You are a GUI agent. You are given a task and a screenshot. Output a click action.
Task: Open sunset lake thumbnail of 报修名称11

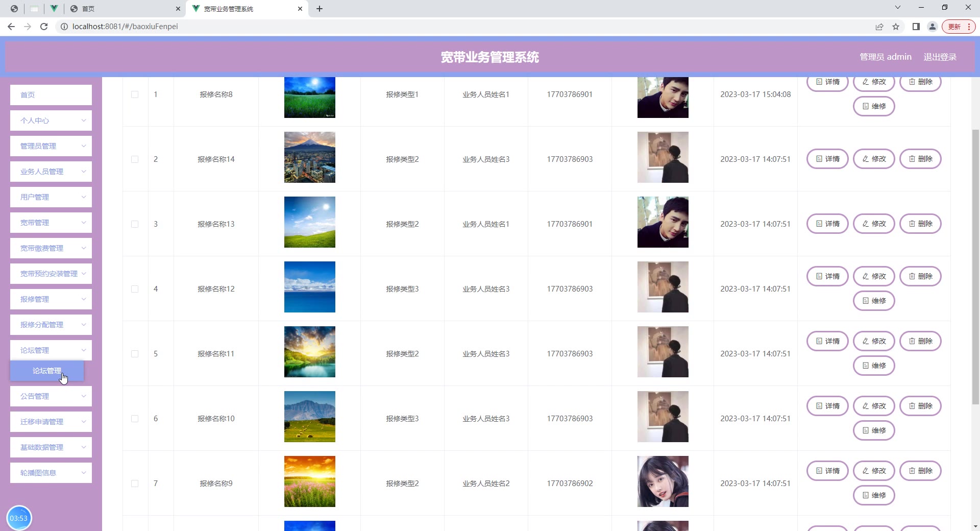[x=310, y=352]
